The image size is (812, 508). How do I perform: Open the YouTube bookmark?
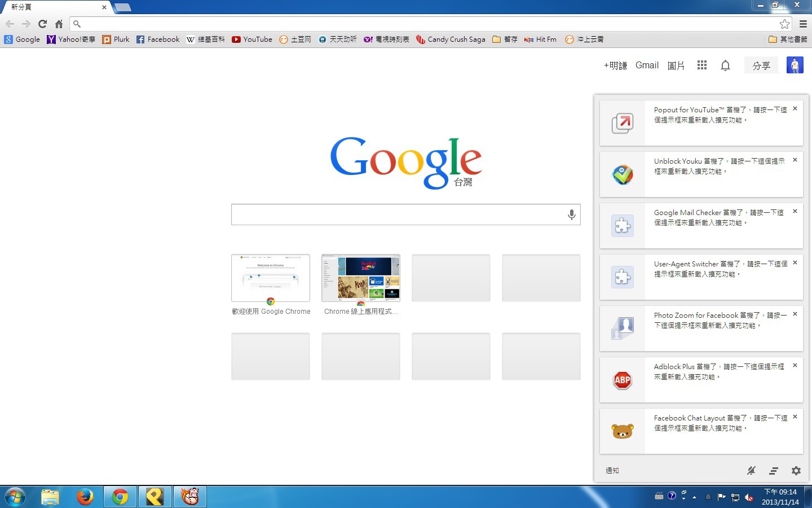coord(252,40)
